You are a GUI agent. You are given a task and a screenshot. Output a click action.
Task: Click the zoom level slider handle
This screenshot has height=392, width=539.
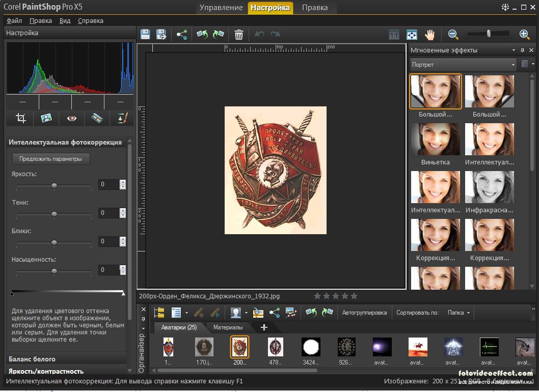click(489, 34)
